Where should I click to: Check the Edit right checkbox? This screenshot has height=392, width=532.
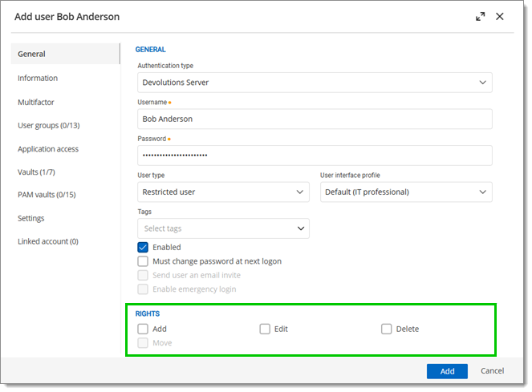pos(265,329)
